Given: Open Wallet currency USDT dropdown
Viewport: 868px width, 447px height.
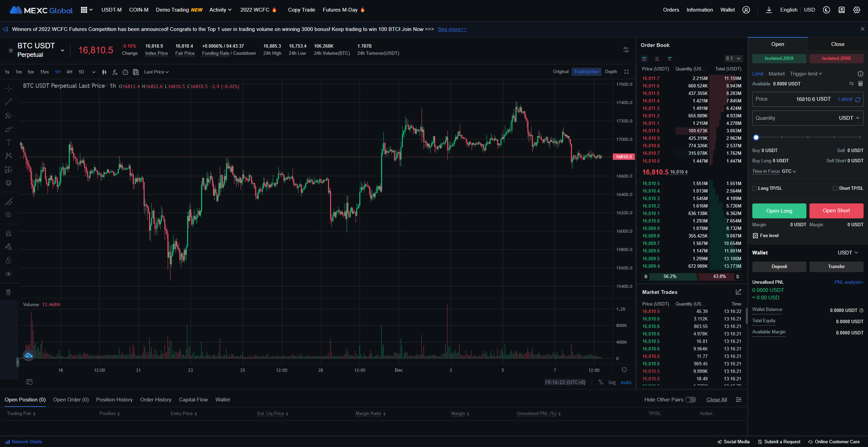Looking at the screenshot, I should pos(848,253).
